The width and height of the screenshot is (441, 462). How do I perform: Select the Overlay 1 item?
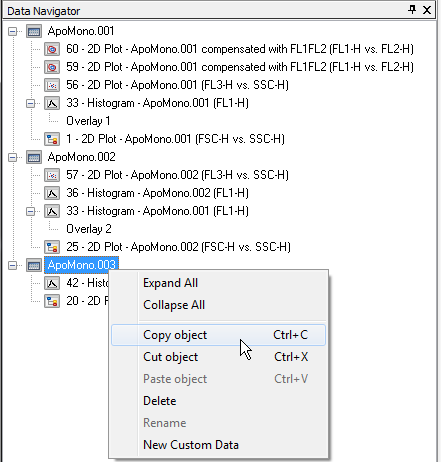(88, 121)
